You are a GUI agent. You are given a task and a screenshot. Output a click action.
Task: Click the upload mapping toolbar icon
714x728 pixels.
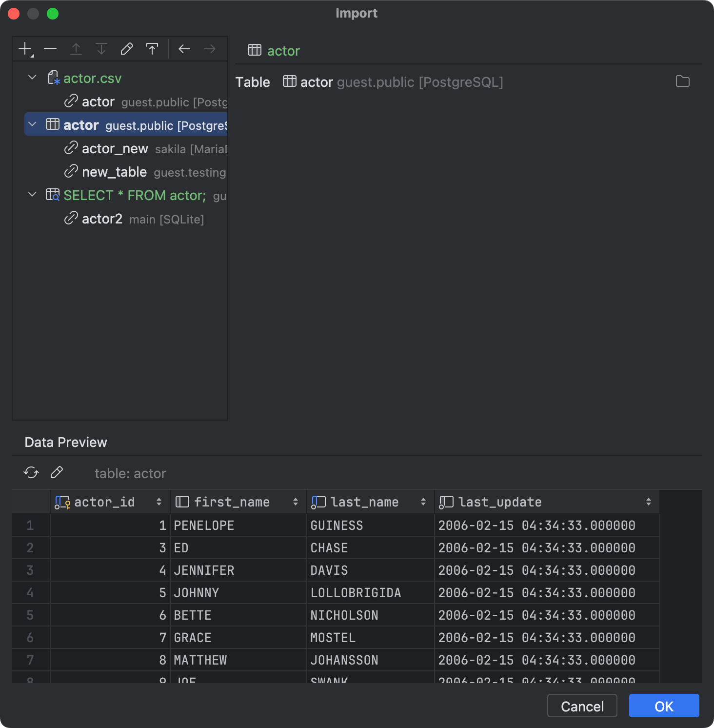(152, 48)
